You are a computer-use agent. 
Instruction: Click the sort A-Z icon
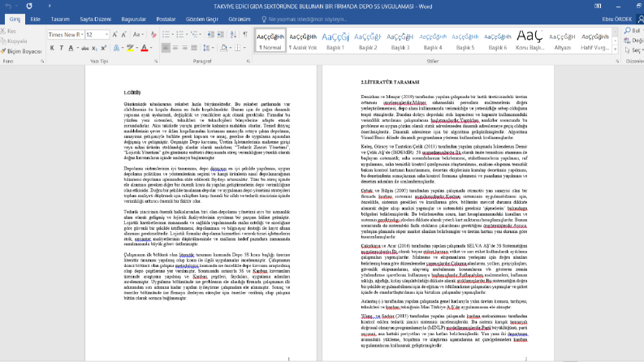233,34
